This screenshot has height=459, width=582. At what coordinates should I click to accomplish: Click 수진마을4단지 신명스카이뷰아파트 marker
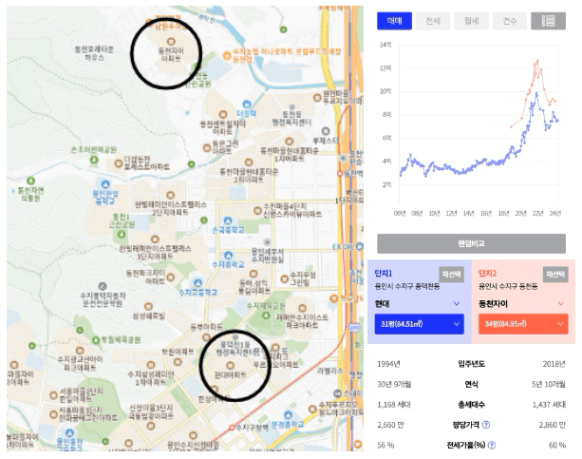pyautogui.click(x=258, y=210)
